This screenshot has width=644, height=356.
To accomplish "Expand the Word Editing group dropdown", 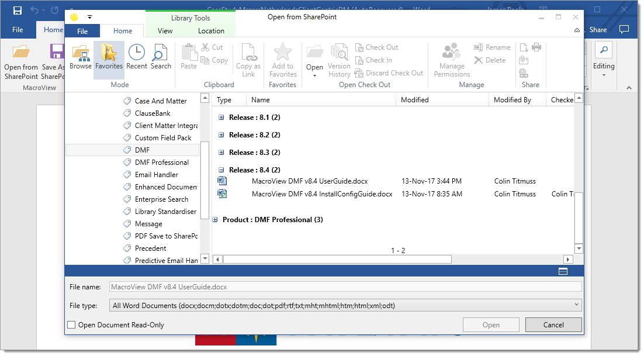I will point(604,75).
